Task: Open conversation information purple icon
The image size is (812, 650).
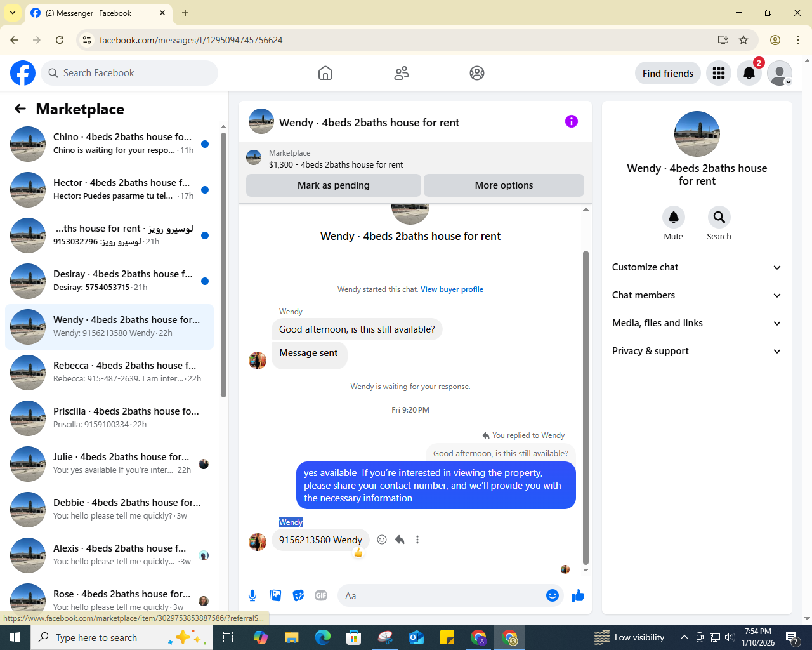Action: point(572,121)
